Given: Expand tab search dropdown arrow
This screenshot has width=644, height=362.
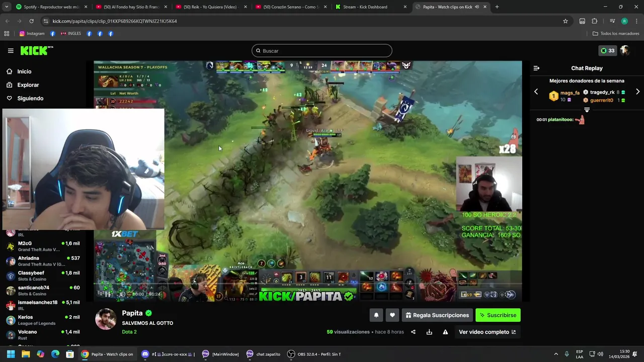Looking at the screenshot, I should click(7, 7).
